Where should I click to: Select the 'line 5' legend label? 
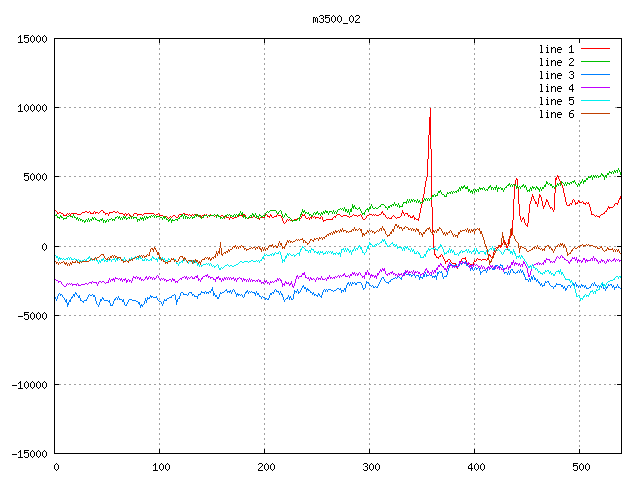(556, 101)
